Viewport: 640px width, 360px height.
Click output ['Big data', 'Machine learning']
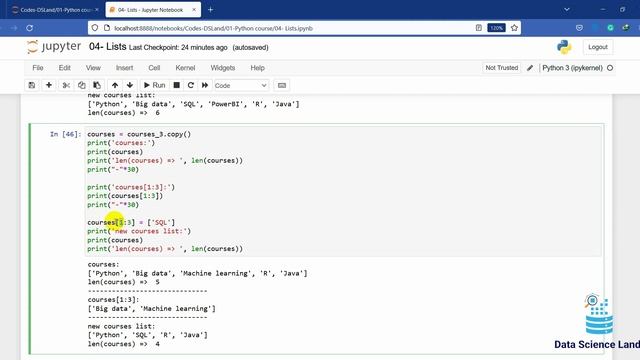pyautogui.click(x=151, y=308)
